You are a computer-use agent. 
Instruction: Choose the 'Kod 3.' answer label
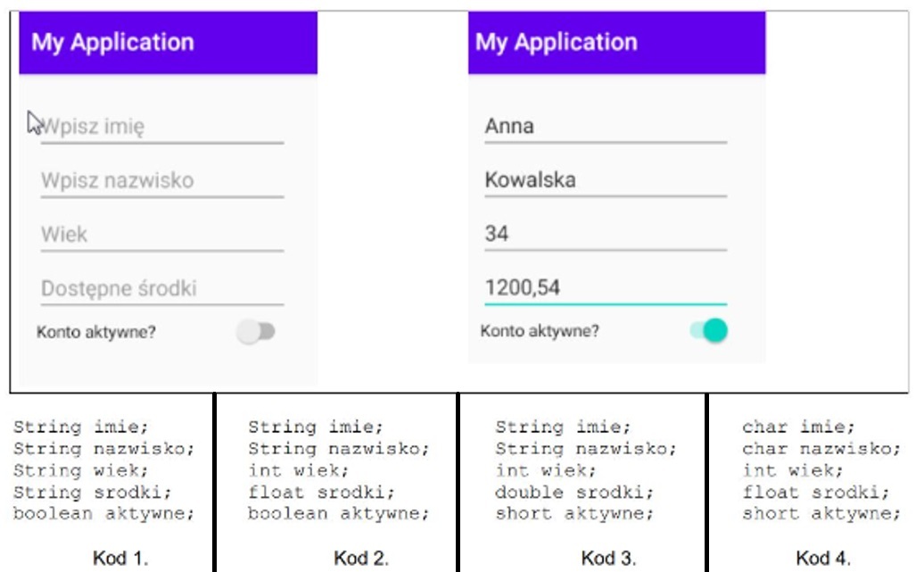pos(609,557)
